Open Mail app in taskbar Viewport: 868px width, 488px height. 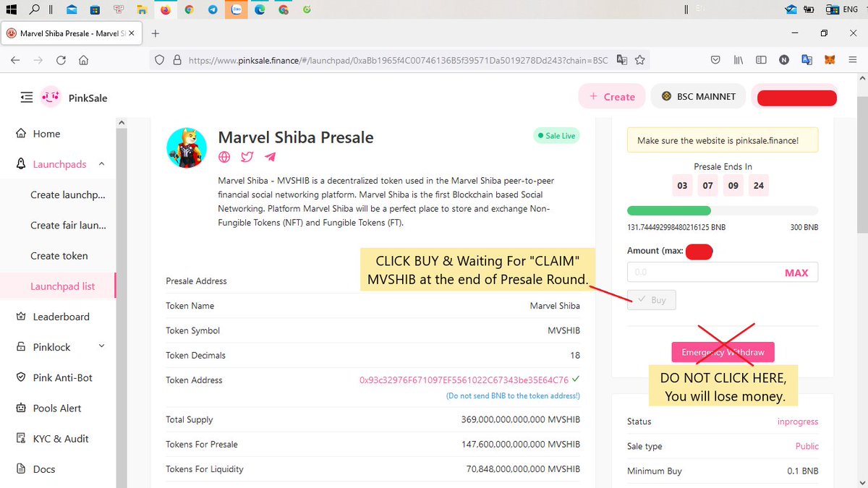(x=72, y=10)
